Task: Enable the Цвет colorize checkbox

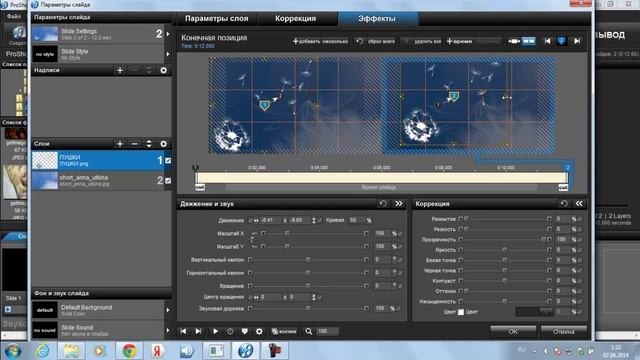Action: tap(461, 312)
